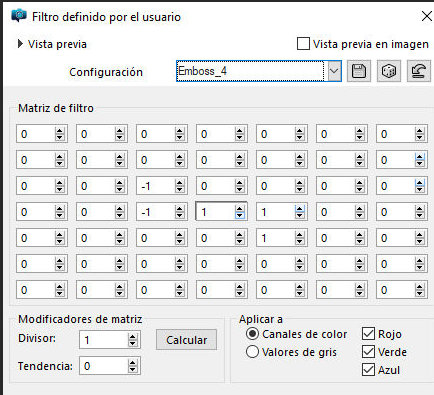Increase the Tendencia value with up arrow

(133, 363)
